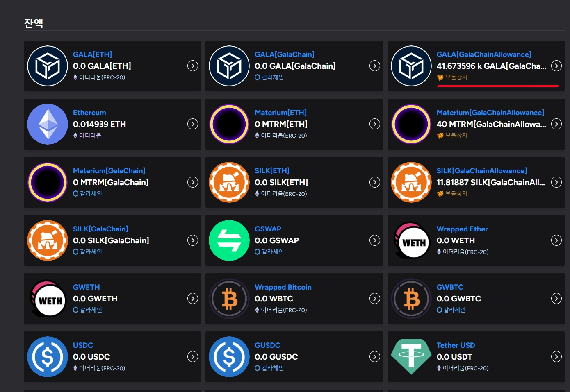Click the green GSWAP logo
Screen dimensions: 570x392
tap(229, 240)
